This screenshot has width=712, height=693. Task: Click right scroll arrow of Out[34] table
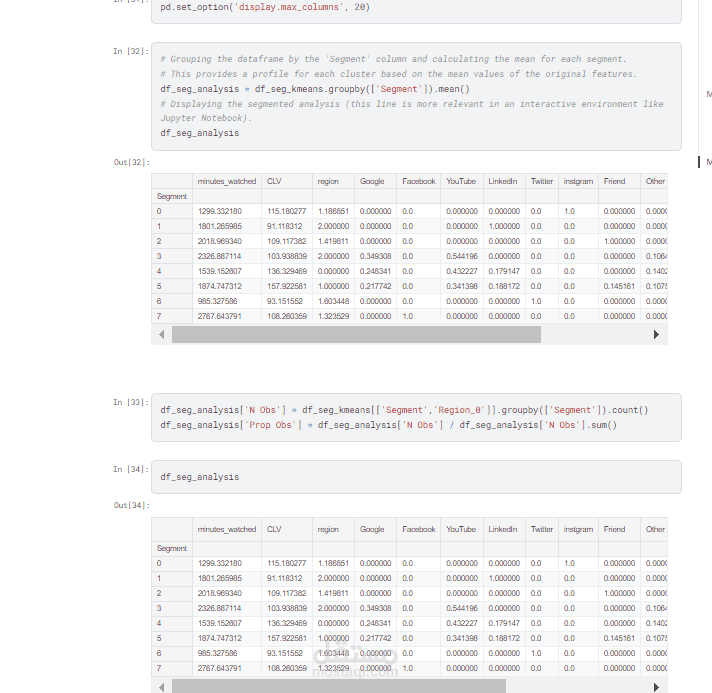(656, 687)
